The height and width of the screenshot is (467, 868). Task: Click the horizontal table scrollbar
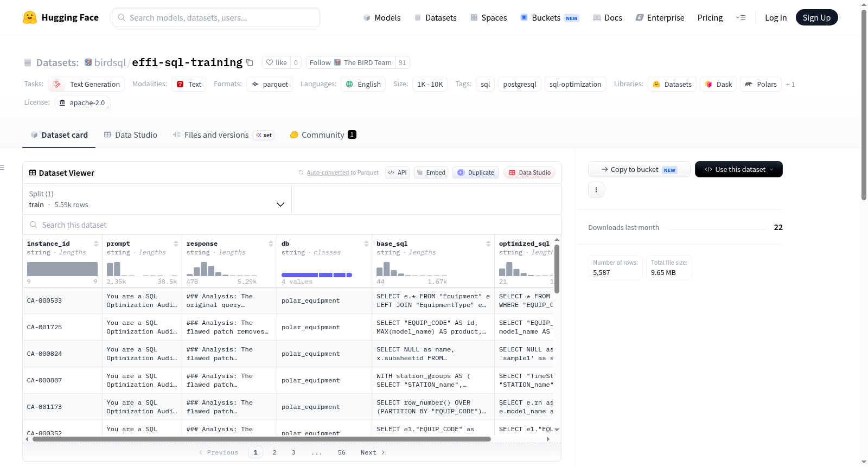click(x=261, y=439)
